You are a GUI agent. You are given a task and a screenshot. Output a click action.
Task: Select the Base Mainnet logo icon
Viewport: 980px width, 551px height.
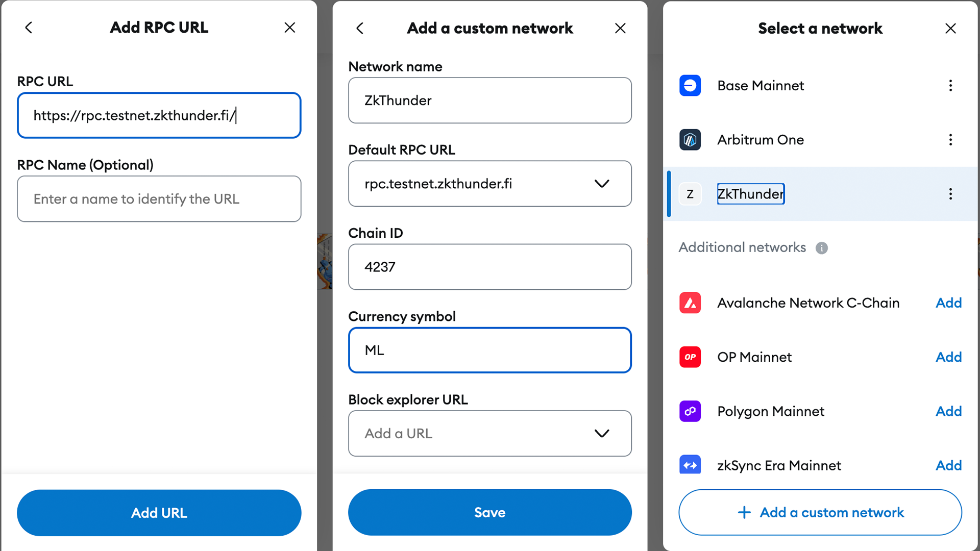point(690,86)
